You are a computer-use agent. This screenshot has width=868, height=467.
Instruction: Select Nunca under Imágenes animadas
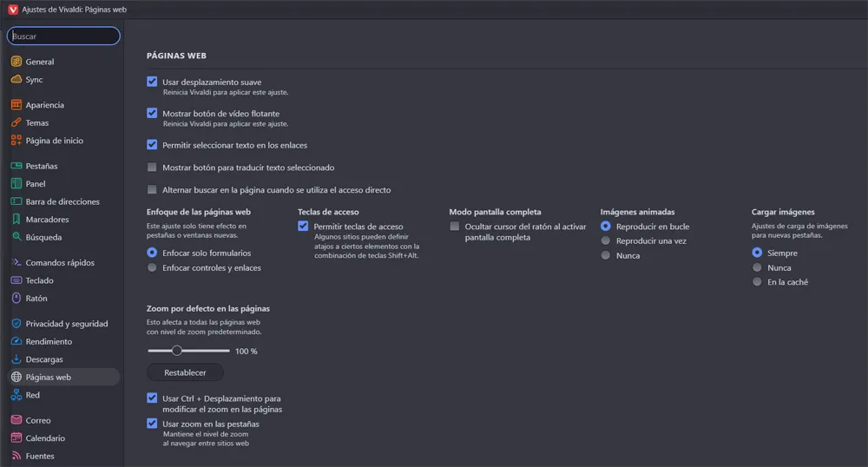pyautogui.click(x=606, y=255)
